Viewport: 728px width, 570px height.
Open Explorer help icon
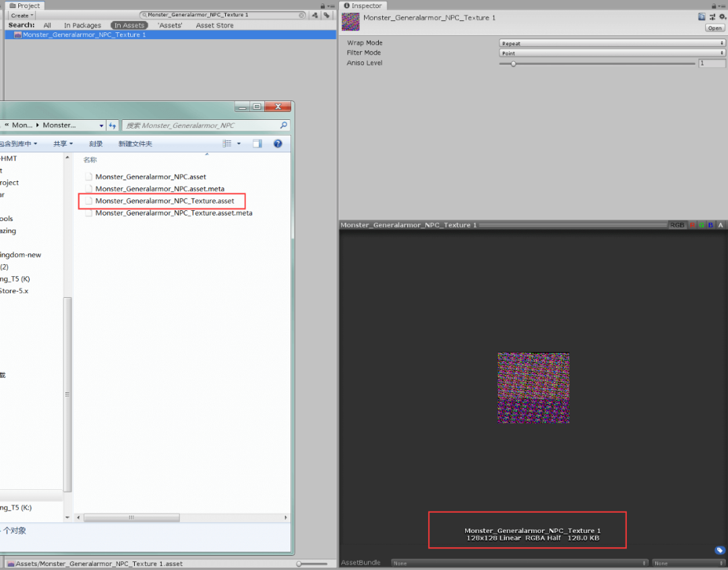[x=278, y=144]
